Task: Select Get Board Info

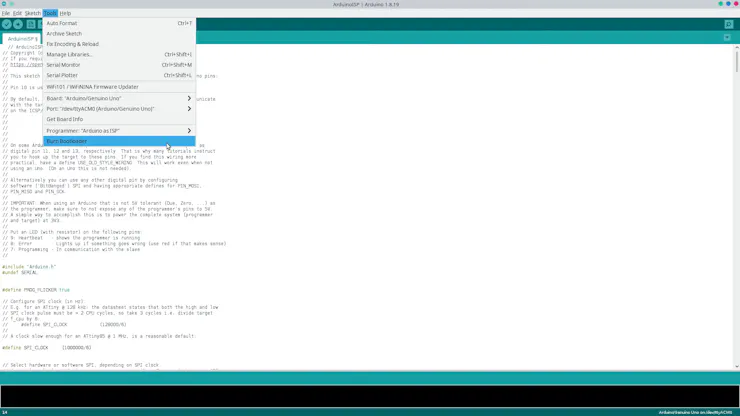Action: click(119, 119)
